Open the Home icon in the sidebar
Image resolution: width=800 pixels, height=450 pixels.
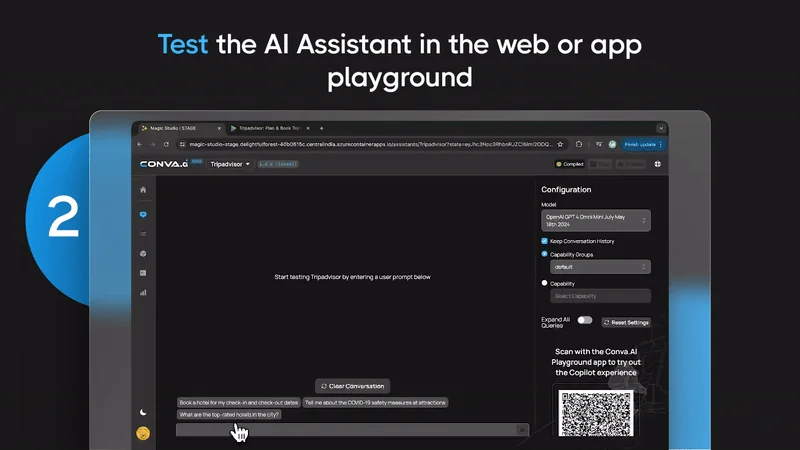pyautogui.click(x=143, y=190)
